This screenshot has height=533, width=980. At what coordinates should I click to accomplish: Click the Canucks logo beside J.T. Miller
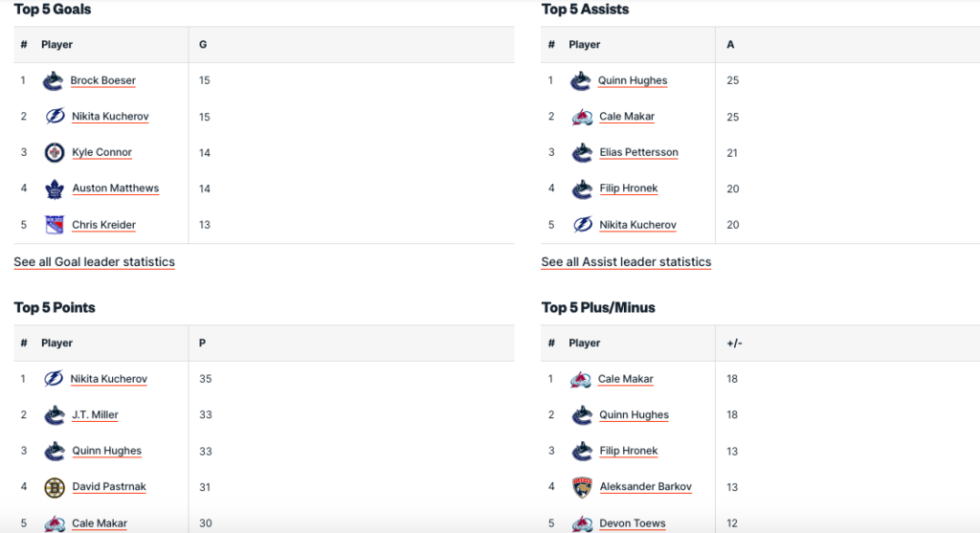[x=55, y=416]
